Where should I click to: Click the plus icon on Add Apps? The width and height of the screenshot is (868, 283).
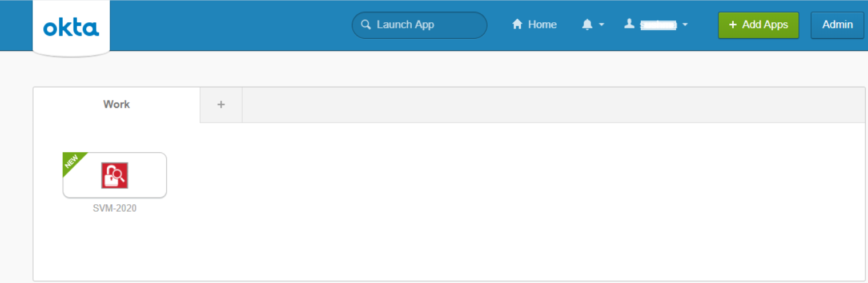[733, 25]
